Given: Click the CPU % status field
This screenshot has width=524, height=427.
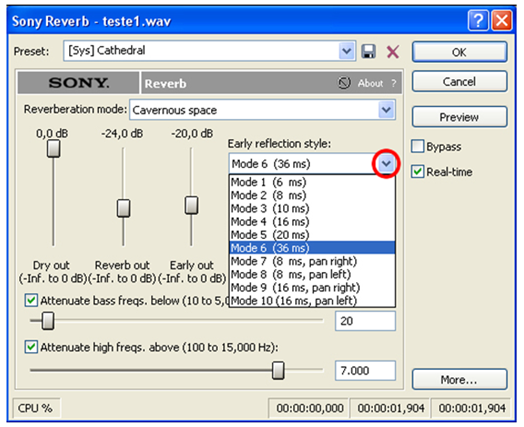Looking at the screenshot, I should click(36, 408).
